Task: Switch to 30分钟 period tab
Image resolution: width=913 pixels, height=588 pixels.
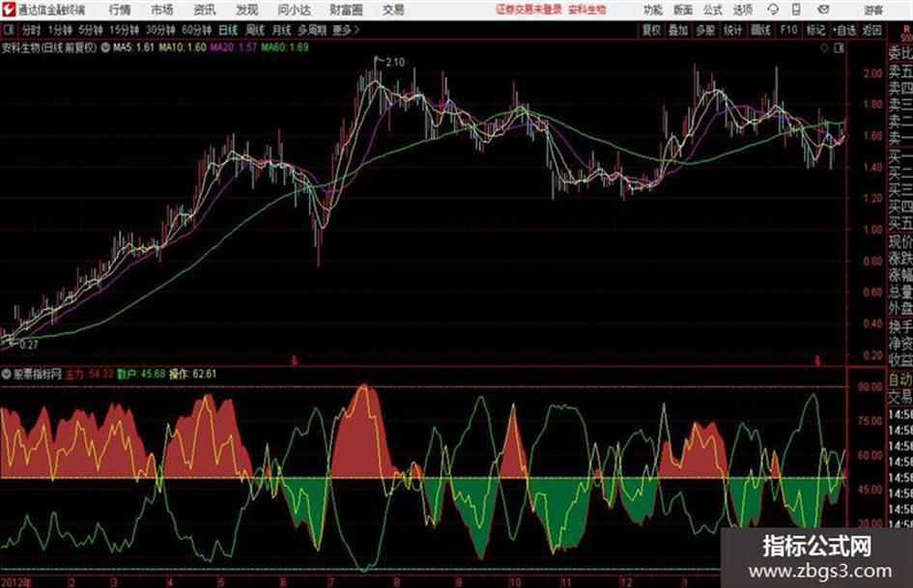Action: pyautogui.click(x=160, y=30)
